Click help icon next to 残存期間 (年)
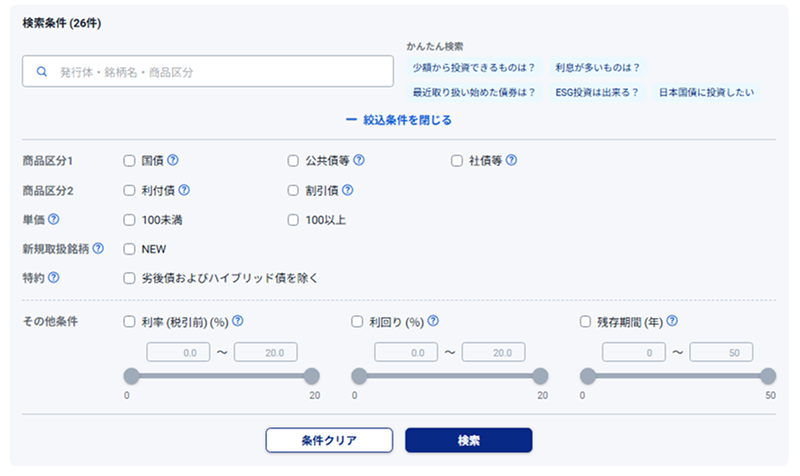The image size is (800, 476). tap(672, 322)
